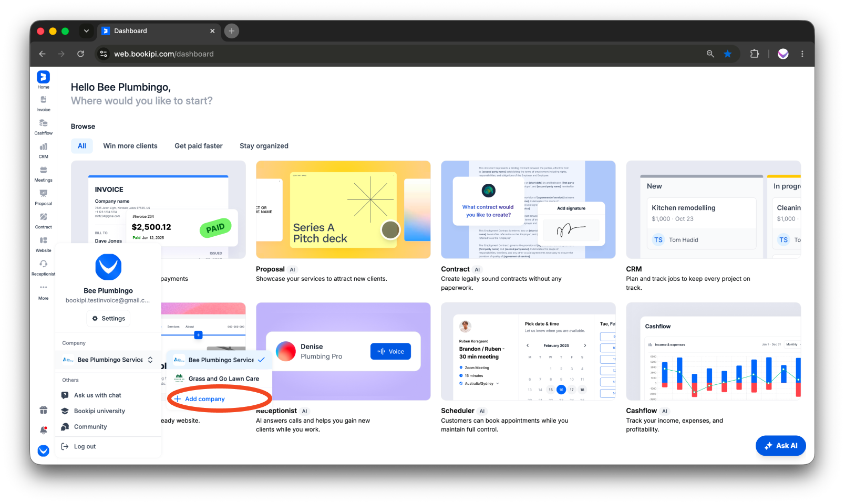
Task: Open the Chrome three-dot menu
Action: pos(802,54)
